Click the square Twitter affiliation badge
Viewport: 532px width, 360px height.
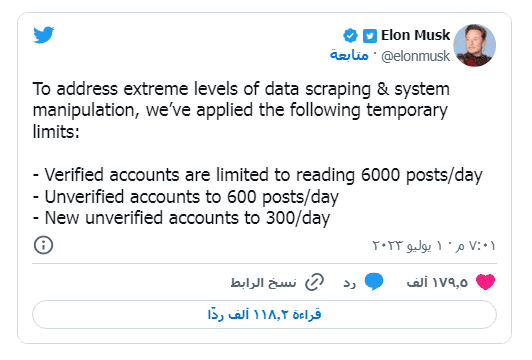pyautogui.click(x=370, y=36)
